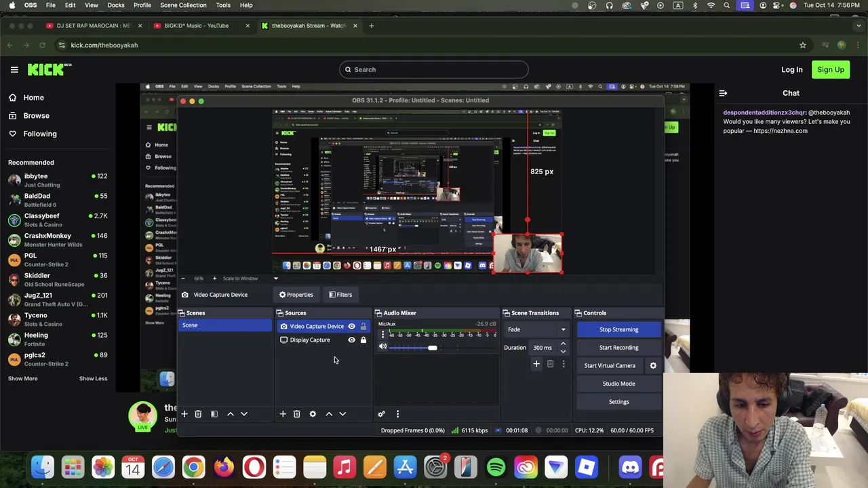The width and height of the screenshot is (868, 488).
Task: Click transition Duration 300 ms field
Action: coord(542,348)
